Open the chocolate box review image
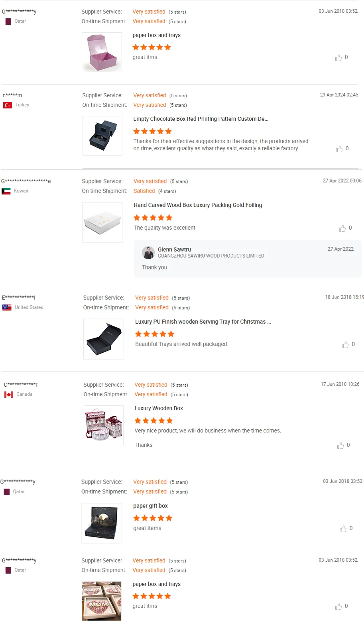This screenshot has height=631, width=364. pyautogui.click(x=102, y=136)
